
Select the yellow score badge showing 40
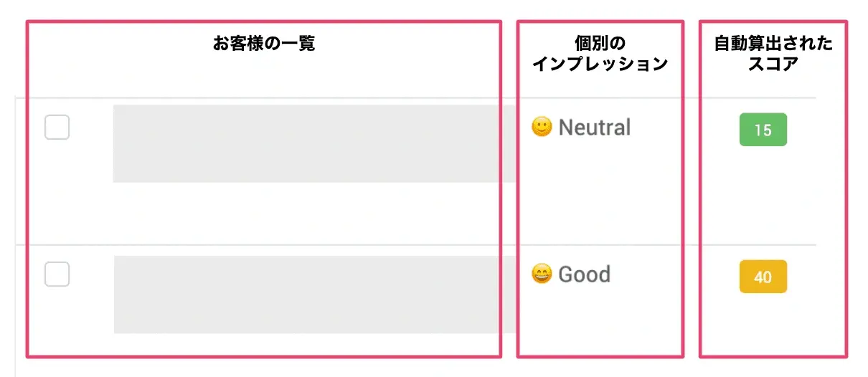coord(763,277)
